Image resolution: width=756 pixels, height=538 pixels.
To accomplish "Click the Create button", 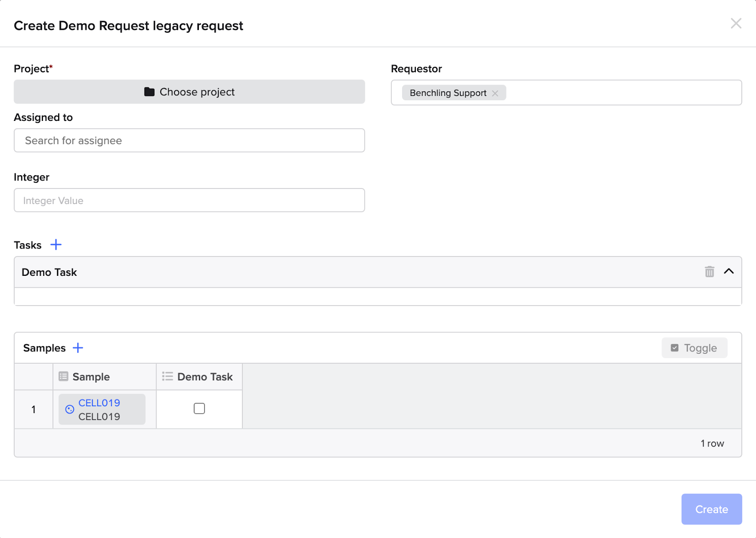I will (x=711, y=509).
